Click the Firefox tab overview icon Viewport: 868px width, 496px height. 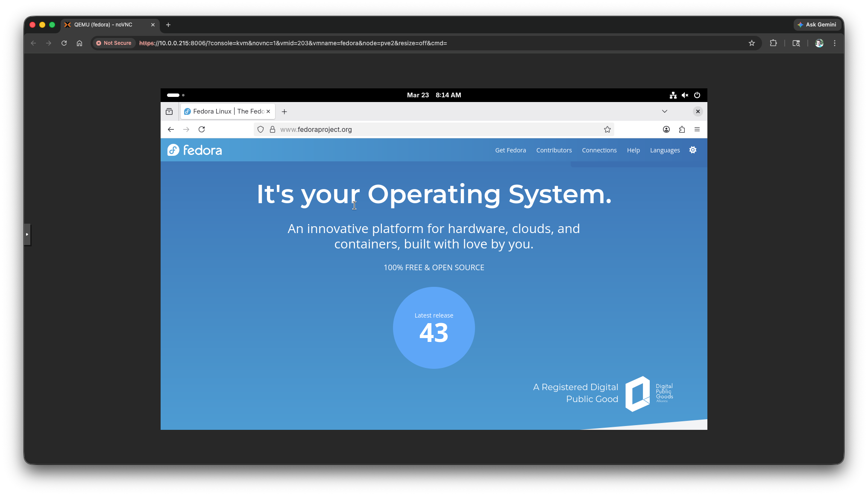point(169,111)
